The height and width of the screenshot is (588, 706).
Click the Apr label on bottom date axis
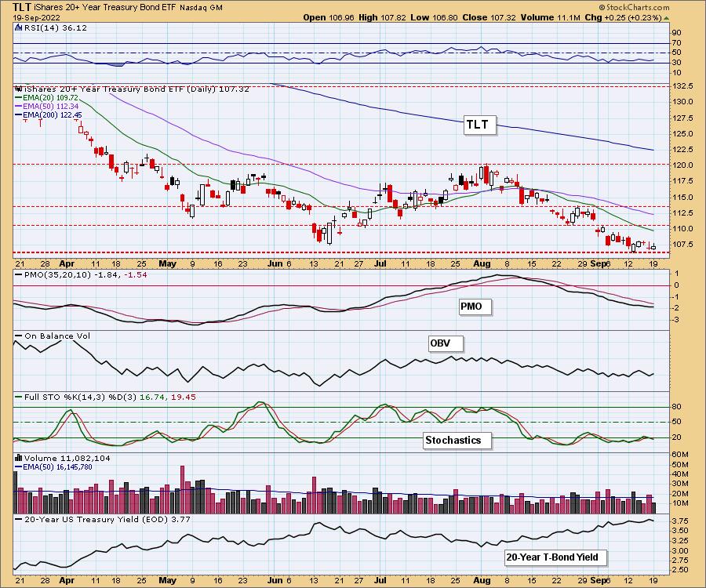click(67, 580)
